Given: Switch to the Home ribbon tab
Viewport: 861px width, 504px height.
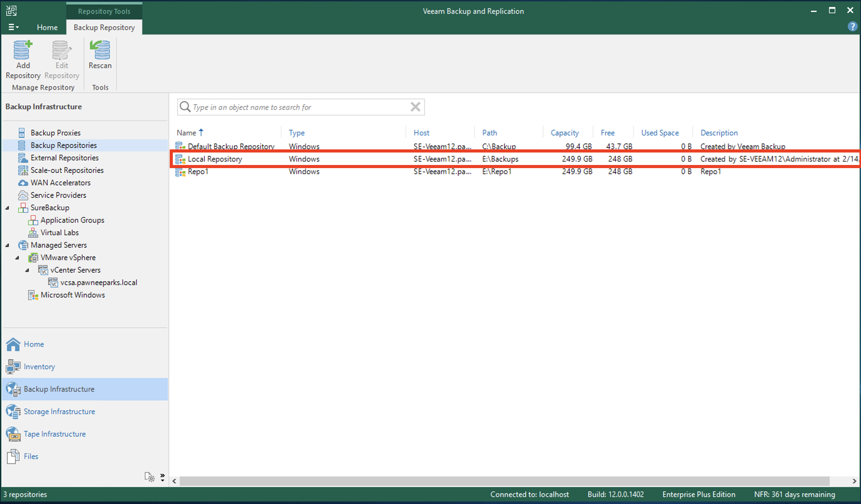Looking at the screenshot, I should click(x=47, y=27).
